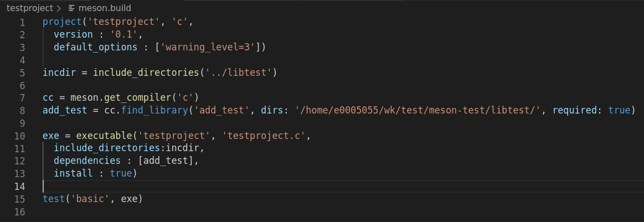Click 'executable' function on line 10
Screen dimensions: 644x222
(x=104, y=136)
